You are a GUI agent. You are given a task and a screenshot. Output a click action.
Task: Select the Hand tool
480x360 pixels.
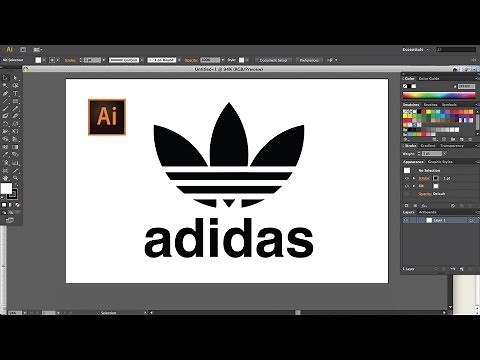coord(5,178)
